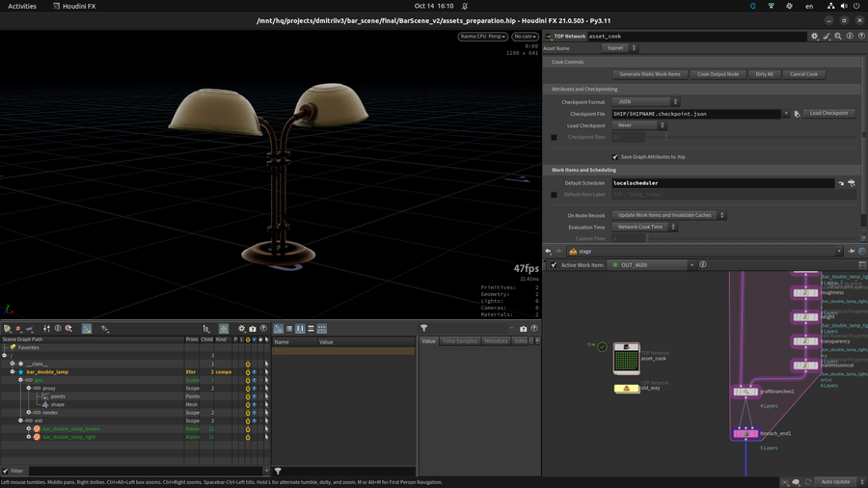Image resolution: width=868 pixels, height=488 pixels.
Task: Enable the Checkpoint Rate checkbox
Action: coord(554,137)
